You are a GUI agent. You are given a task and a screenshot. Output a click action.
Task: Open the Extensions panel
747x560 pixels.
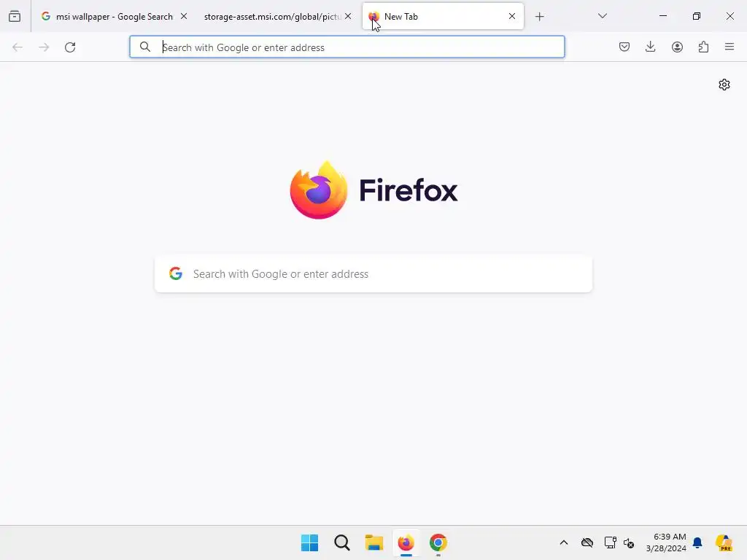point(703,47)
